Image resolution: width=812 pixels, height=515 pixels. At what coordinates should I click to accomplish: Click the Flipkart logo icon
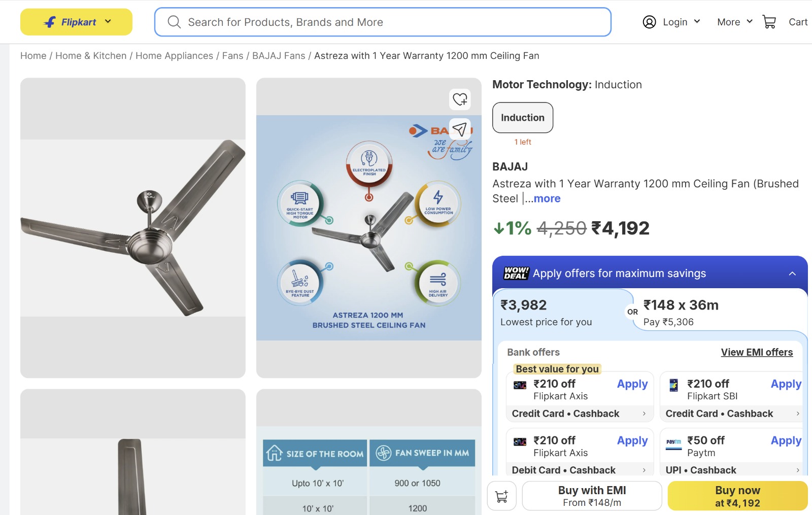pyautogui.click(x=50, y=22)
